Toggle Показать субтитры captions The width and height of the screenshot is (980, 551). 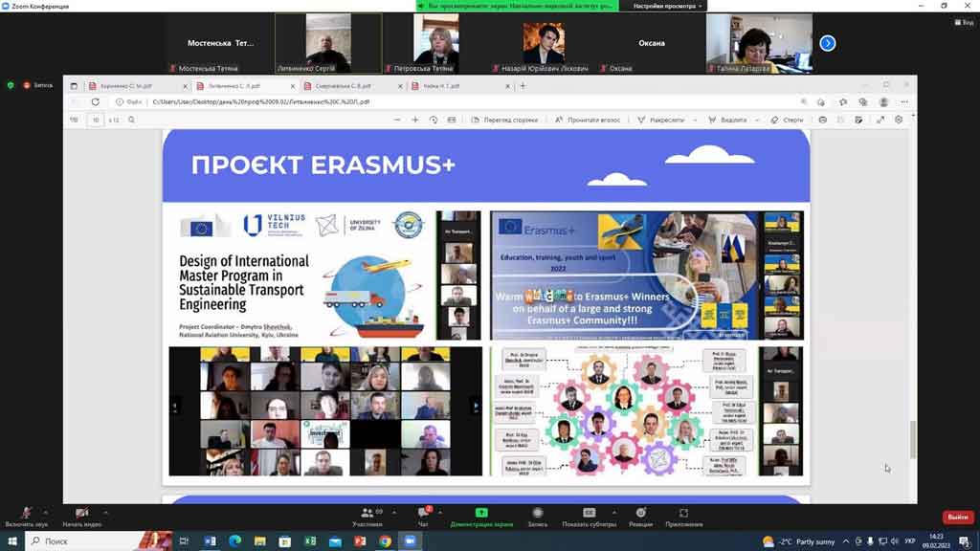590,515
